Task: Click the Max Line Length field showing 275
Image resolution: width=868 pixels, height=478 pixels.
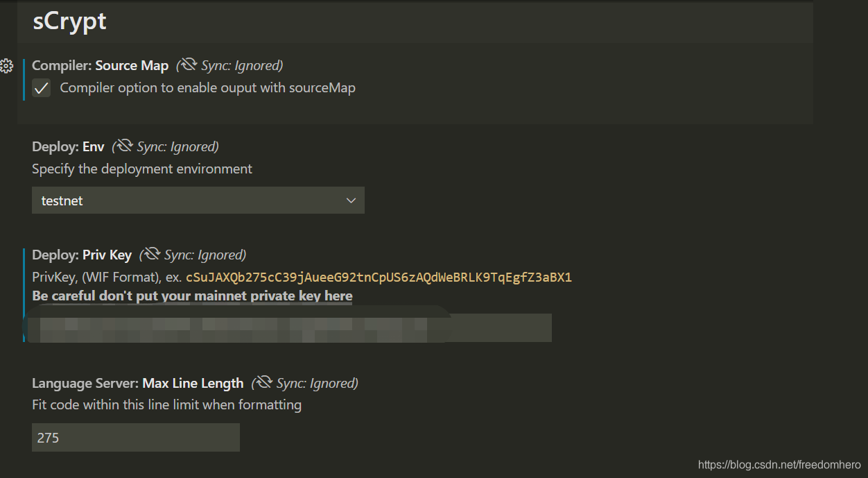Action: 136,438
